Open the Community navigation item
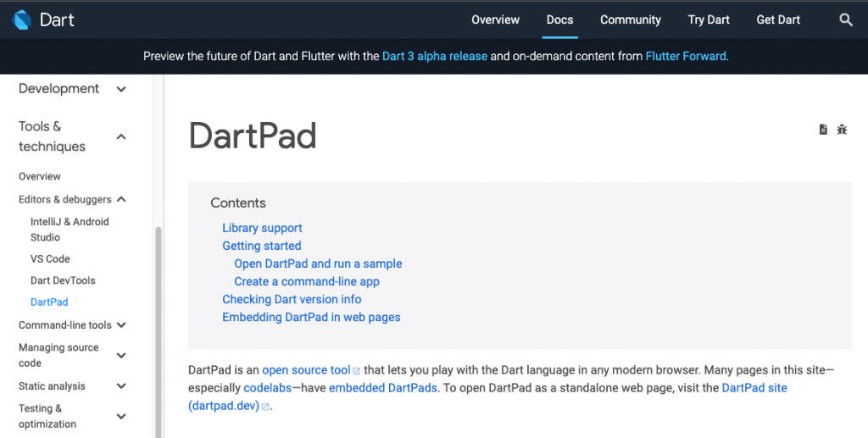 pyautogui.click(x=631, y=20)
